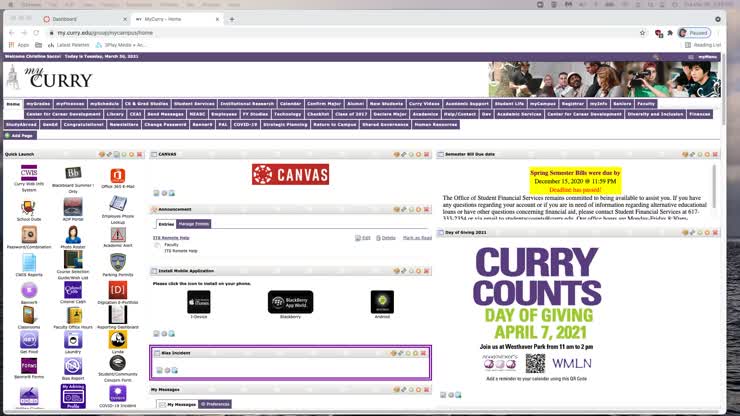Close the Canvas portlet
The width and height of the screenshot is (740, 416).
426,154
